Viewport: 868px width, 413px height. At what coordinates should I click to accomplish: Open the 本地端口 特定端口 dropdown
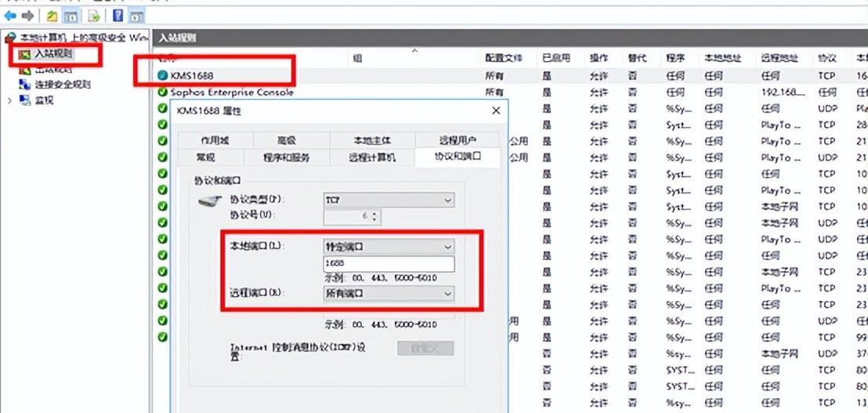(x=389, y=247)
